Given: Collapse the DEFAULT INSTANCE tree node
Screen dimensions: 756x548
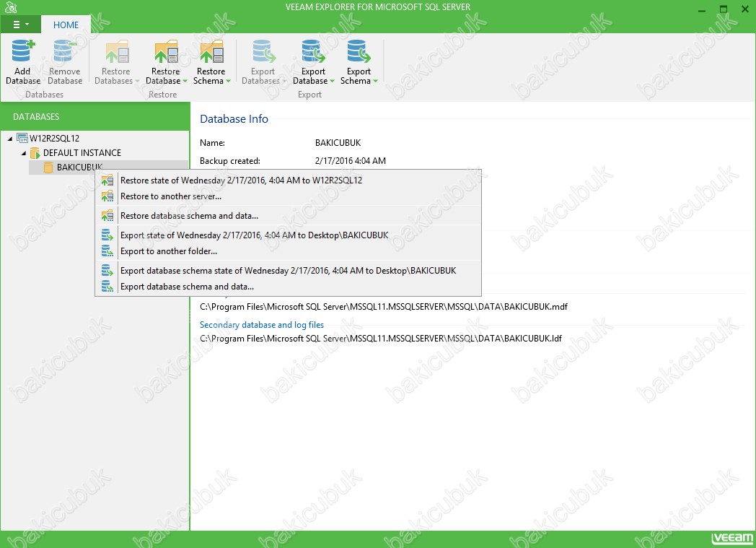Looking at the screenshot, I should coord(24,153).
